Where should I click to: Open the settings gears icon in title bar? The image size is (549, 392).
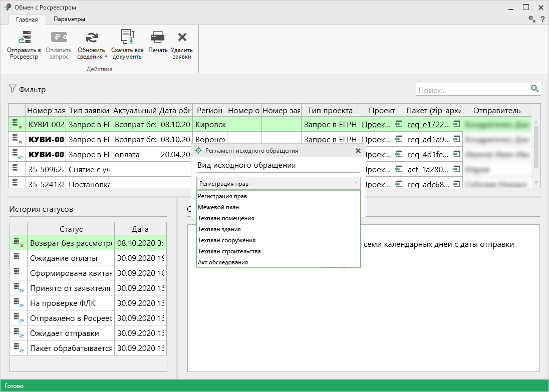pos(531,19)
